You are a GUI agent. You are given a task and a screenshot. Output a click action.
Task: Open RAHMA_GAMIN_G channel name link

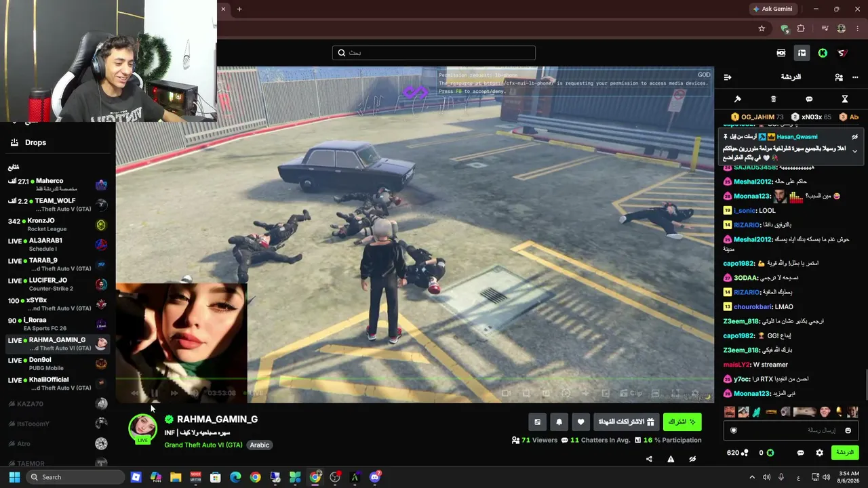click(217, 420)
